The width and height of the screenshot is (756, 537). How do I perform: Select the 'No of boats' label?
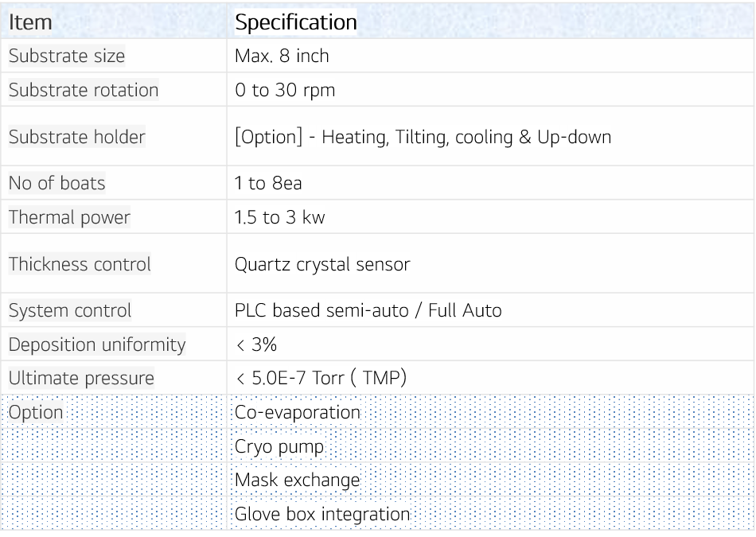click(x=57, y=184)
